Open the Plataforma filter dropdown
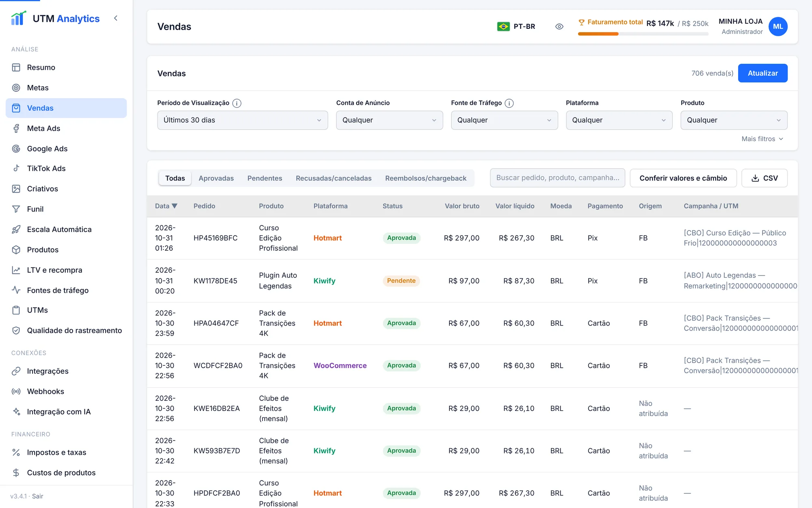Screen dimensions: 812x508 619,120
